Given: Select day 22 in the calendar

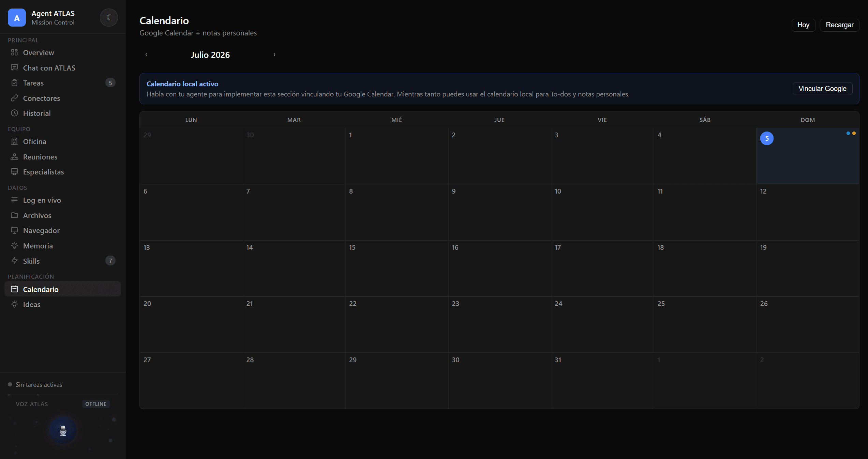Looking at the screenshot, I should click(396, 325).
